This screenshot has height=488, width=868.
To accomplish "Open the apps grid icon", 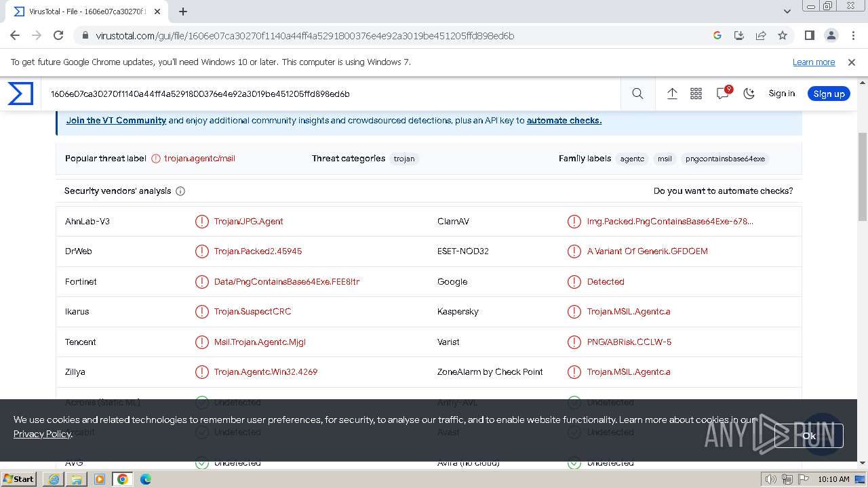I will pyautogui.click(x=696, y=94).
